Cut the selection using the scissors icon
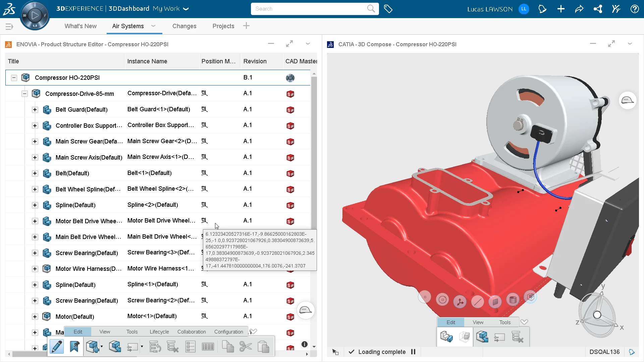Screen dimensions: 644x362 tap(246, 347)
